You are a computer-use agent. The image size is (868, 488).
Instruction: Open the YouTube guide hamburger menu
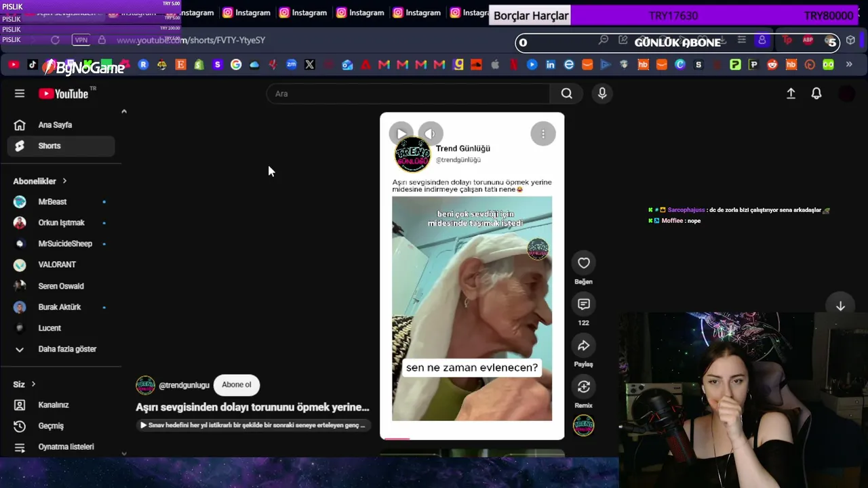(x=20, y=94)
